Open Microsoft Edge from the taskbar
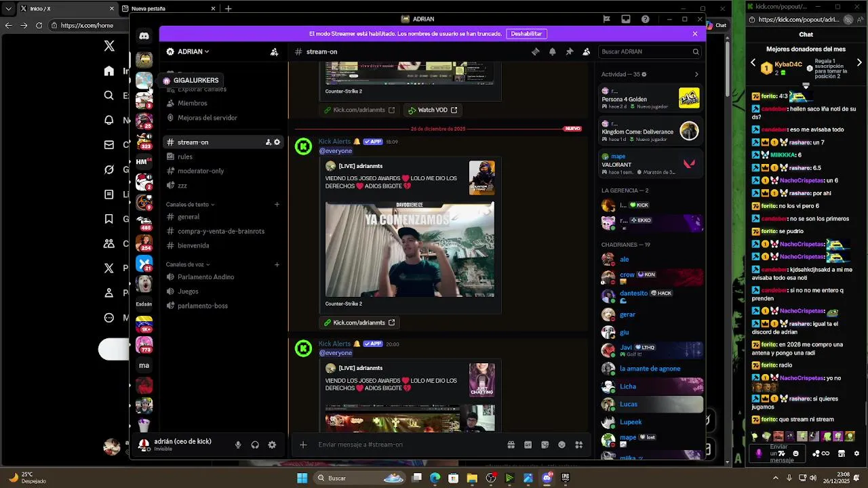 [435, 478]
